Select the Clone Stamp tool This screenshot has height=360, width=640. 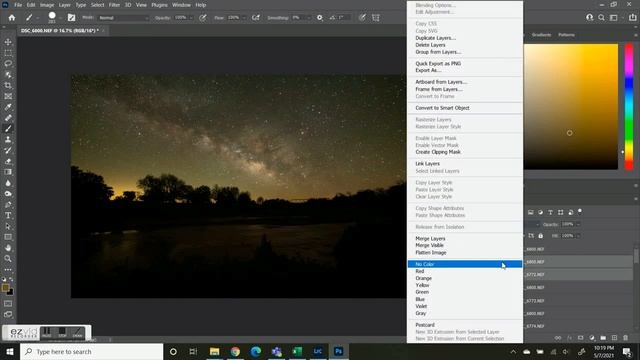pyautogui.click(x=8, y=140)
